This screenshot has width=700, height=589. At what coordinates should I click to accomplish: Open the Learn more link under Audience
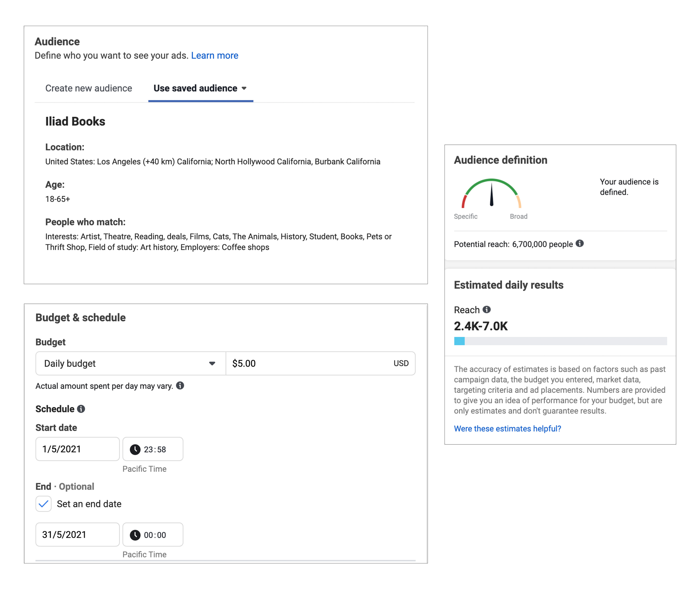click(x=215, y=55)
